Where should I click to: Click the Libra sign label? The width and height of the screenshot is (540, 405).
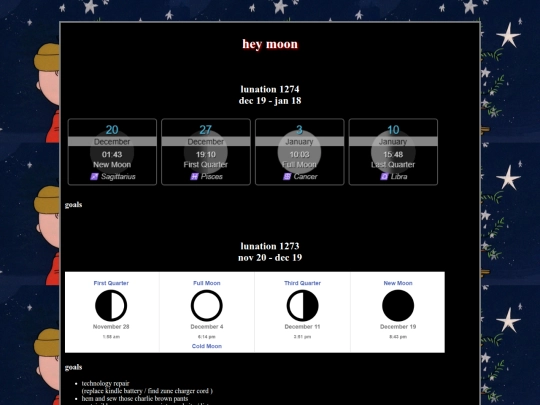pos(399,177)
